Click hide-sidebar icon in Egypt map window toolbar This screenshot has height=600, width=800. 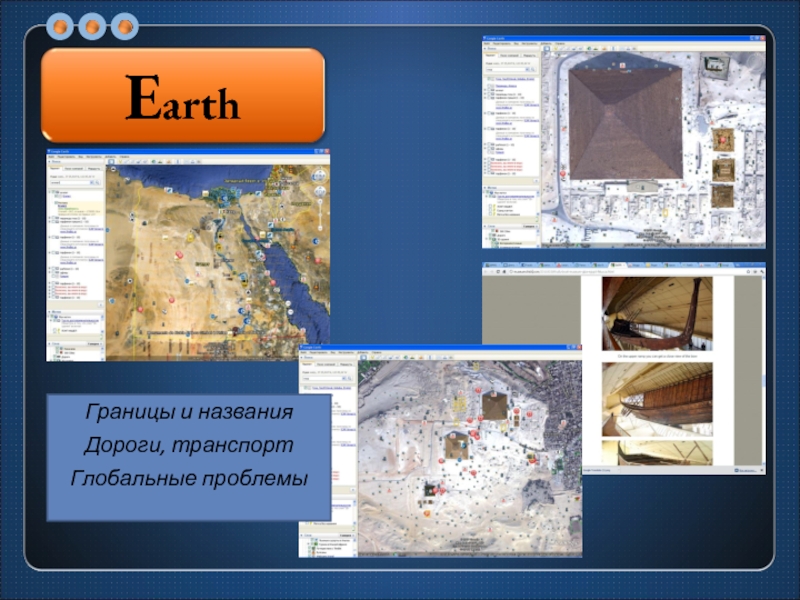[x=111, y=162]
